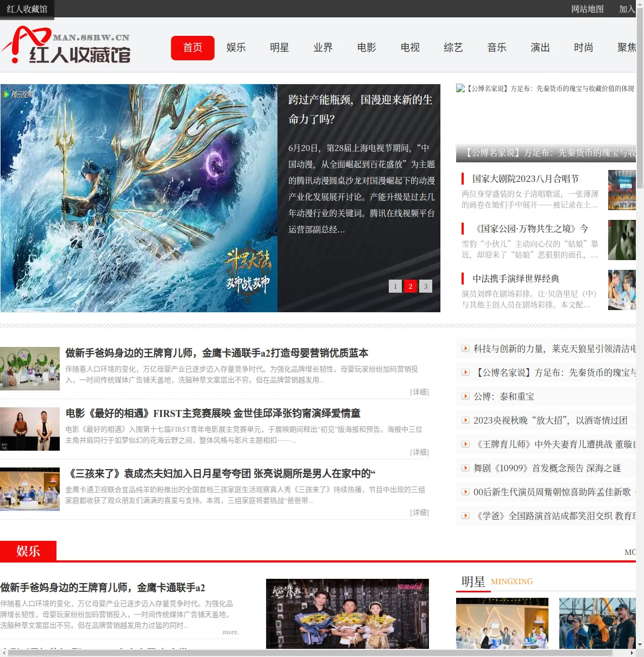Open 电视 in the navigation bar
The width and height of the screenshot is (644, 657).
tap(410, 48)
